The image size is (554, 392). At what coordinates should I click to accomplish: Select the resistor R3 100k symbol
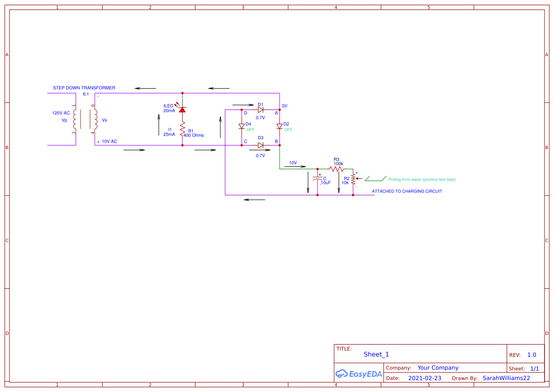pos(336,168)
